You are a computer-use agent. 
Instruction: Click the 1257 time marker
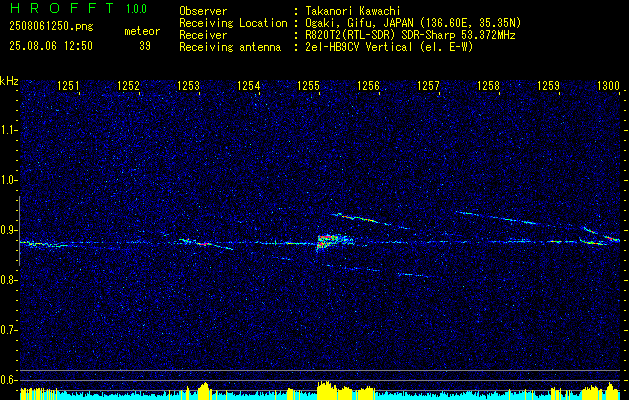[x=428, y=85]
